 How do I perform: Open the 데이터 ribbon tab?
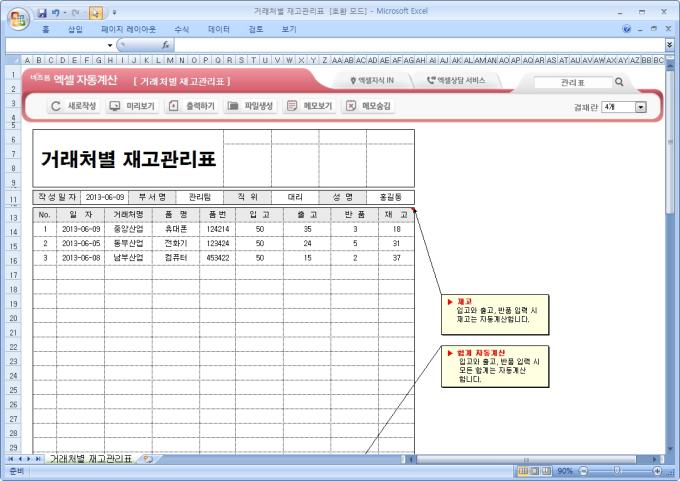click(x=219, y=29)
